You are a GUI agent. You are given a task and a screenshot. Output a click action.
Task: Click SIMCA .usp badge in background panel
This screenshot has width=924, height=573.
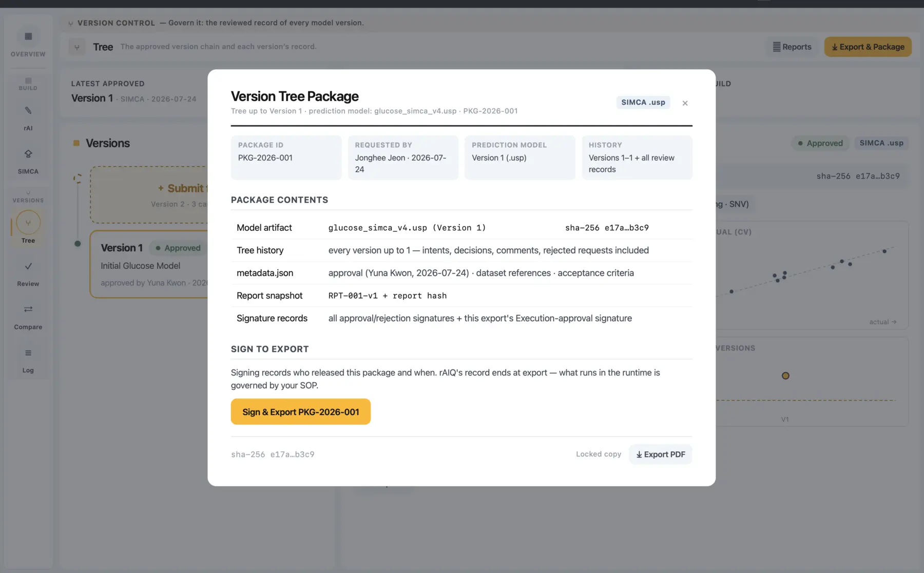881,143
